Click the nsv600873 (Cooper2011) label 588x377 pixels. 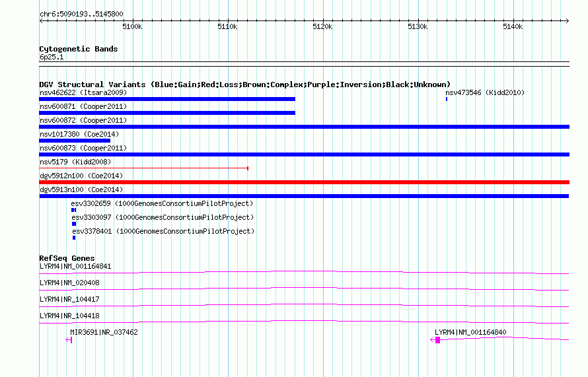(x=83, y=148)
